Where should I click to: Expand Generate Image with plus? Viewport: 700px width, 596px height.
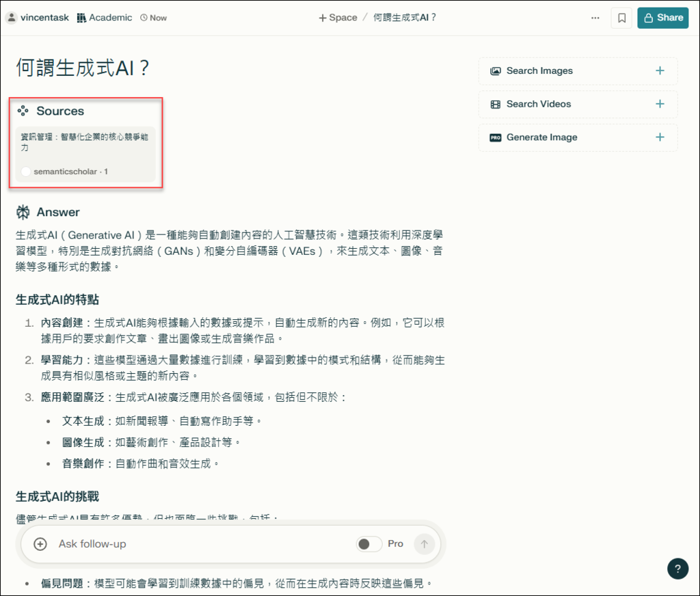click(x=660, y=137)
